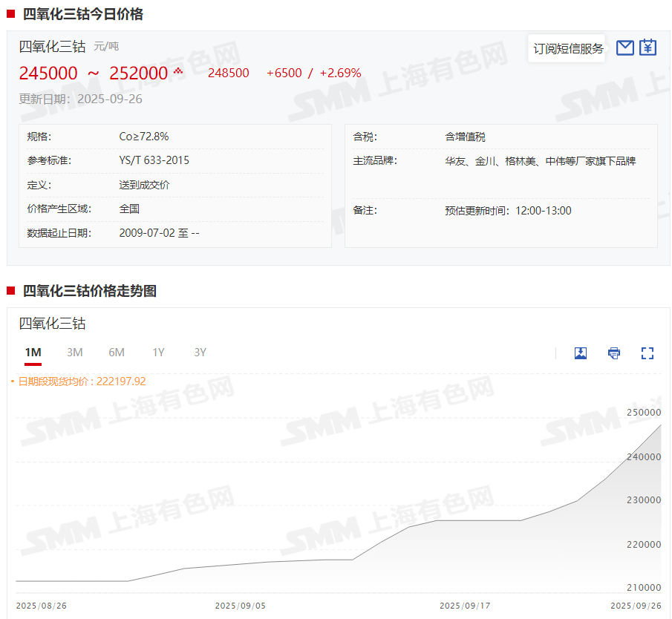Click the YS/T 633-2015 reference standard
This screenshot has width=672, height=619.
click(154, 160)
